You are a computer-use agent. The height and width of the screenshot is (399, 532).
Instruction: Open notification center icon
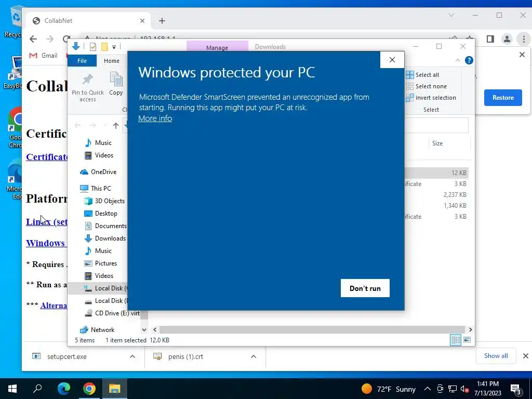(516, 389)
